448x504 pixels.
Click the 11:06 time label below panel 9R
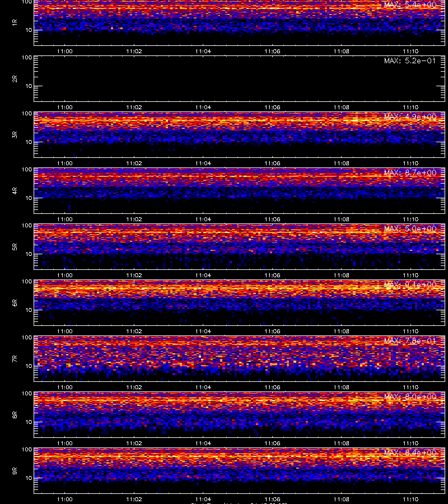[272, 499]
